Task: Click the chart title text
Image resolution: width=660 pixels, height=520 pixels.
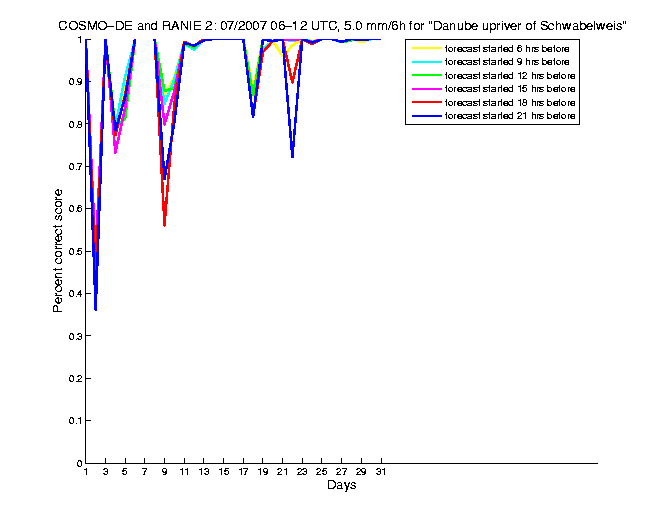Action: [x=342, y=26]
